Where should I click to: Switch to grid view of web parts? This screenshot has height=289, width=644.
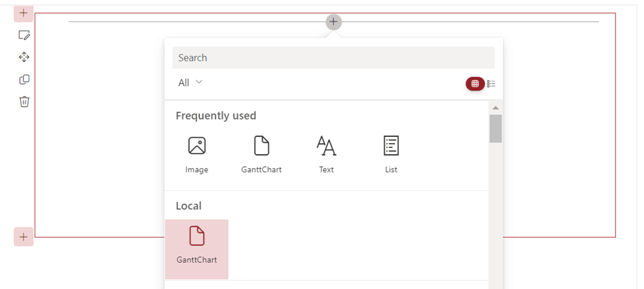475,84
